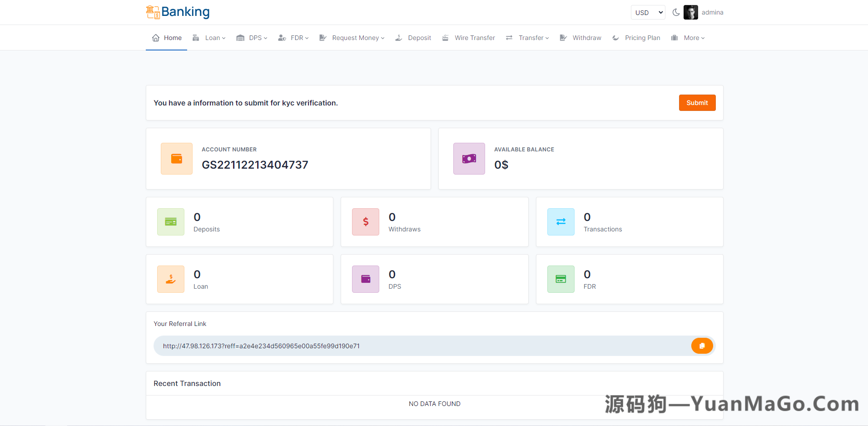Click the Withdraws dollar icon
This screenshot has width=868, height=426.
tap(365, 221)
